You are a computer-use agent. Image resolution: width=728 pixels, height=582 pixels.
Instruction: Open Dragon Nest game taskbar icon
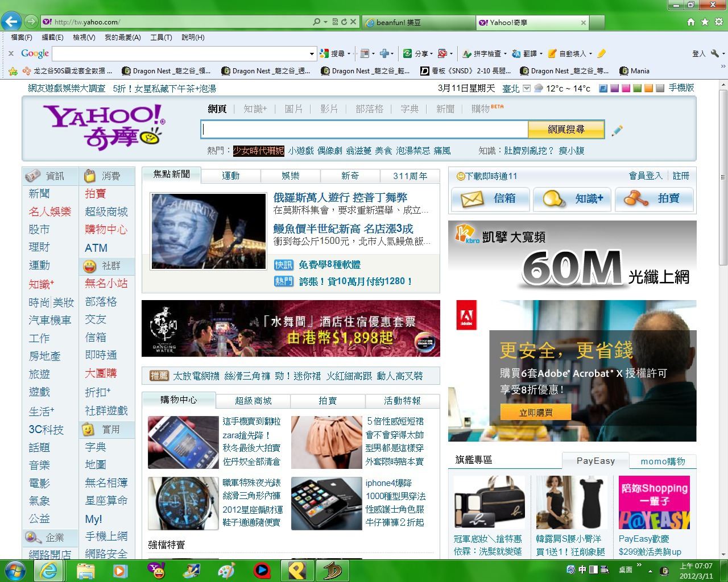point(332,570)
